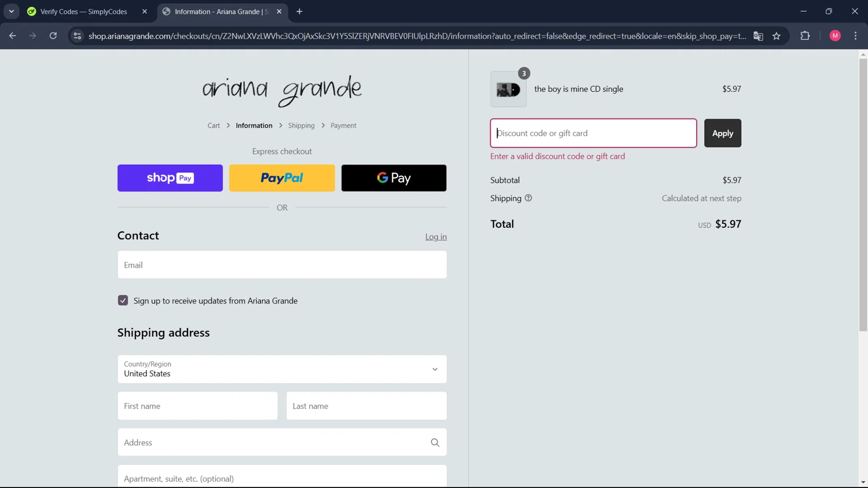868x488 pixels.
Task: Click the quantity badge showing 3
Action: pyautogui.click(x=524, y=73)
